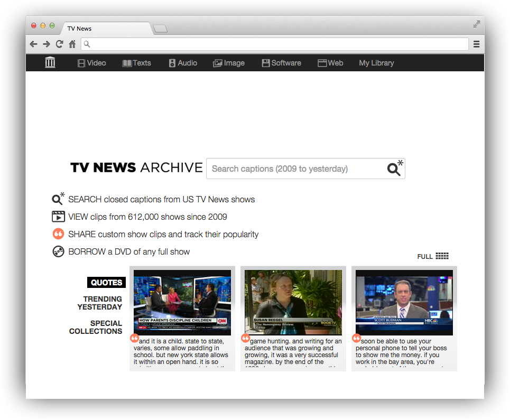The height and width of the screenshot is (420, 510).
Task: Open the Image section
Action: click(x=229, y=63)
